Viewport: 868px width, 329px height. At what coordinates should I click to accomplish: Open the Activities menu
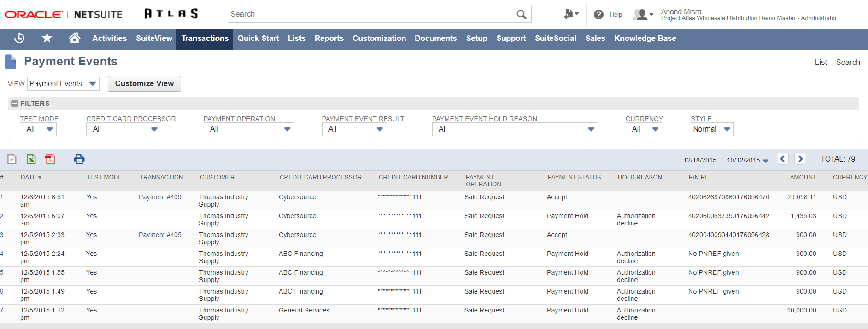point(109,39)
